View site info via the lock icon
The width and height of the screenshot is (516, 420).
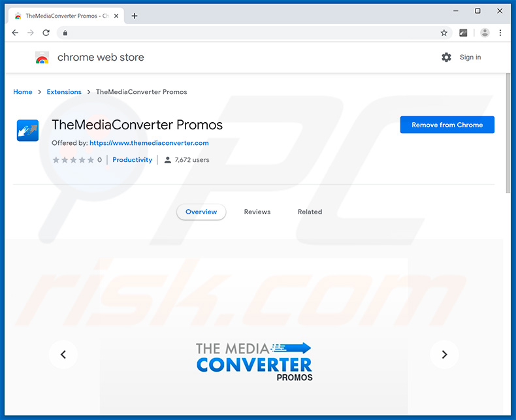point(65,33)
